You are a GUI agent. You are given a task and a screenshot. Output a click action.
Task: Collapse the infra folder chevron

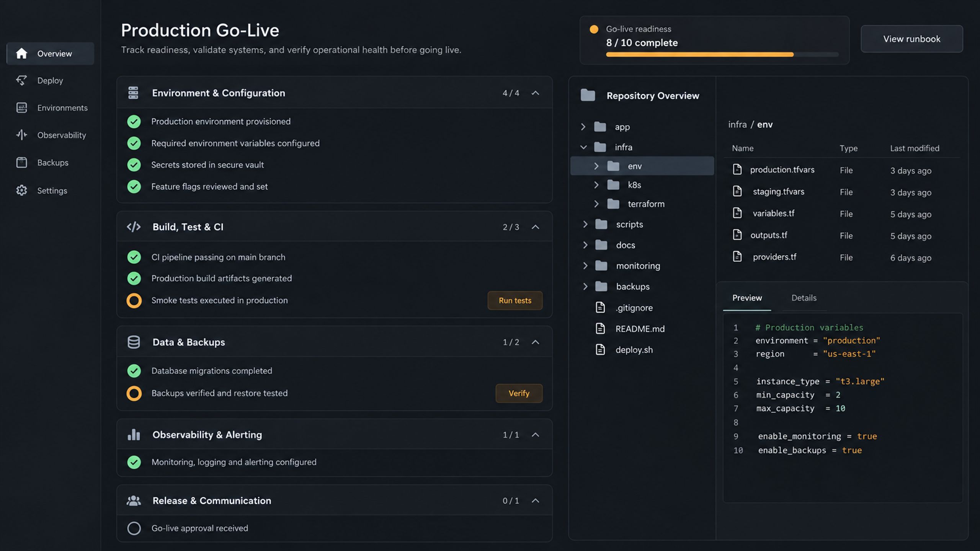583,147
